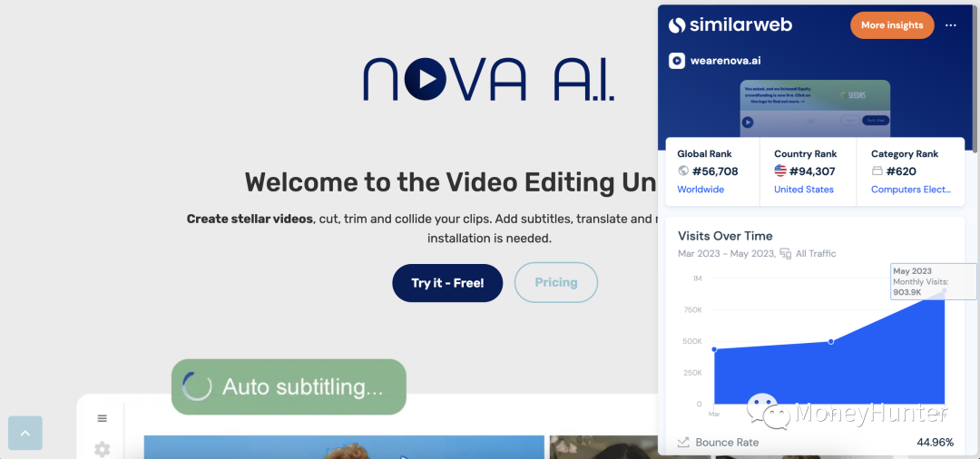The image size is (980, 459).
Task: Click the left video thumbnail in editor preview
Action: [x=345, y=447]
